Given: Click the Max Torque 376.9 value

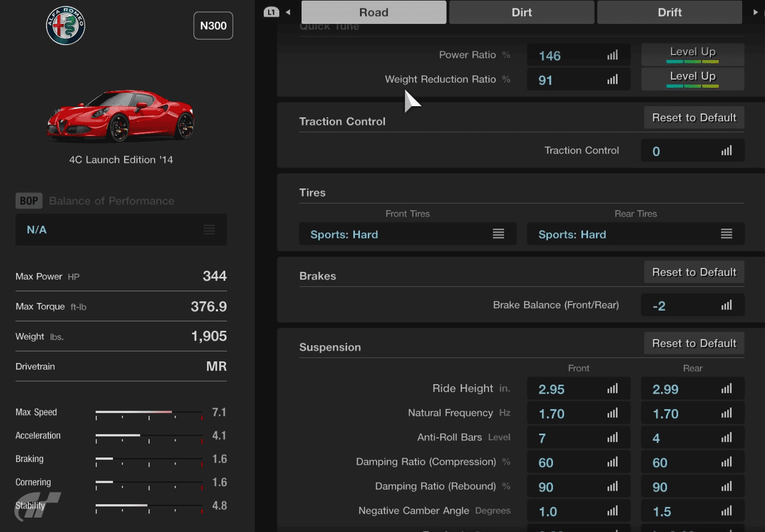Looking at the screenshot, I should (x=209, y=306).
